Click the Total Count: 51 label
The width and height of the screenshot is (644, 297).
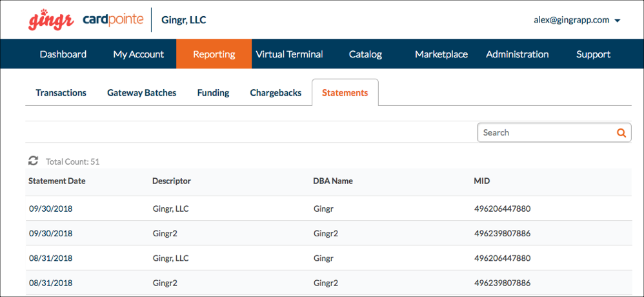point(73,162)
